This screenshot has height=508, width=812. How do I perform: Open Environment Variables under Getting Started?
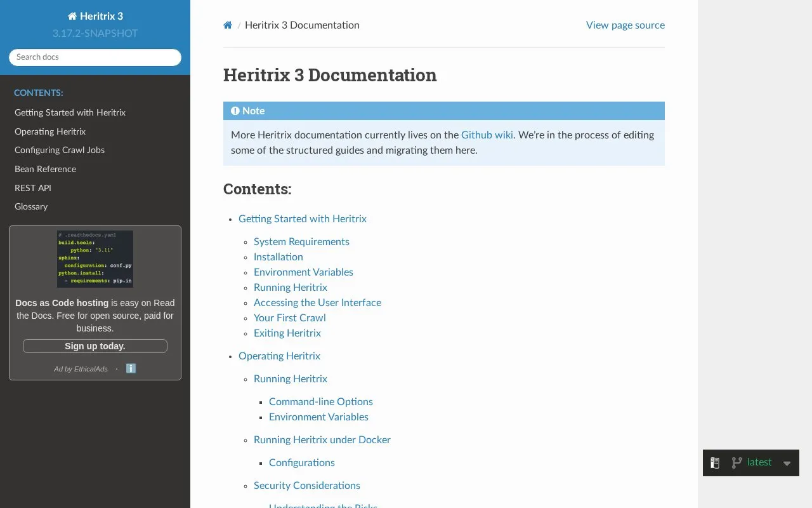[x=303, y=272]
